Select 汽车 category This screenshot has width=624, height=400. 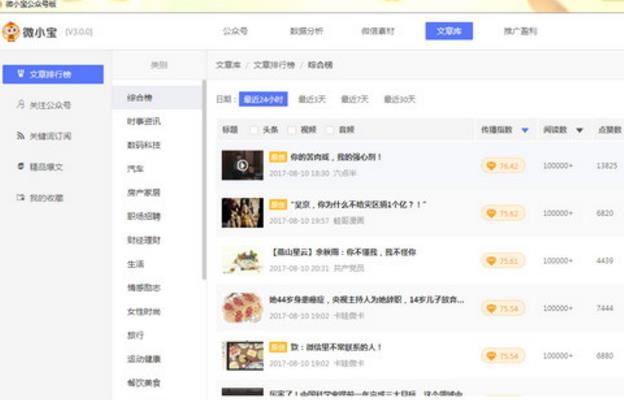click(135, 169)
